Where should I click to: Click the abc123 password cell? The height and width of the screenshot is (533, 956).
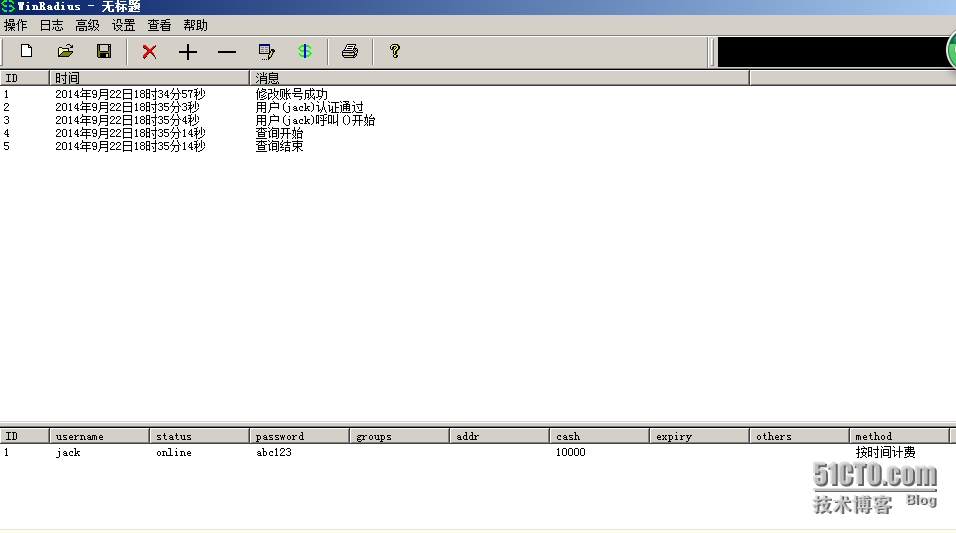pos(274,453)
